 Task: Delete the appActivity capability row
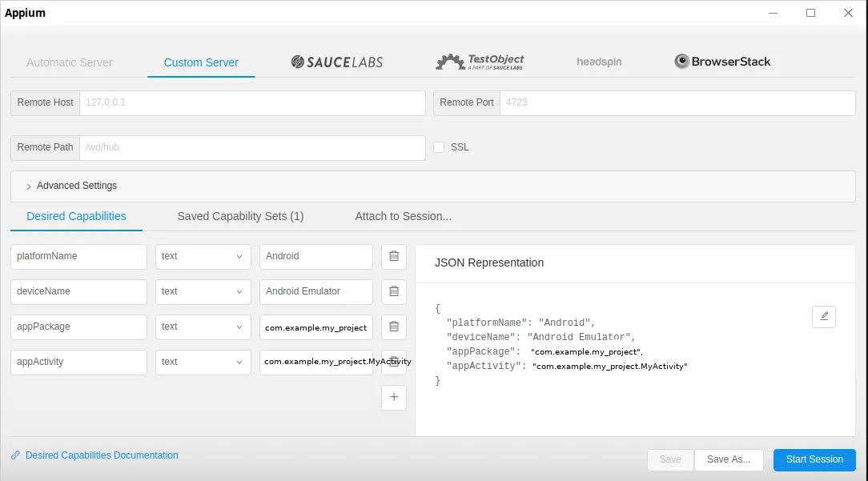point(394,362)
